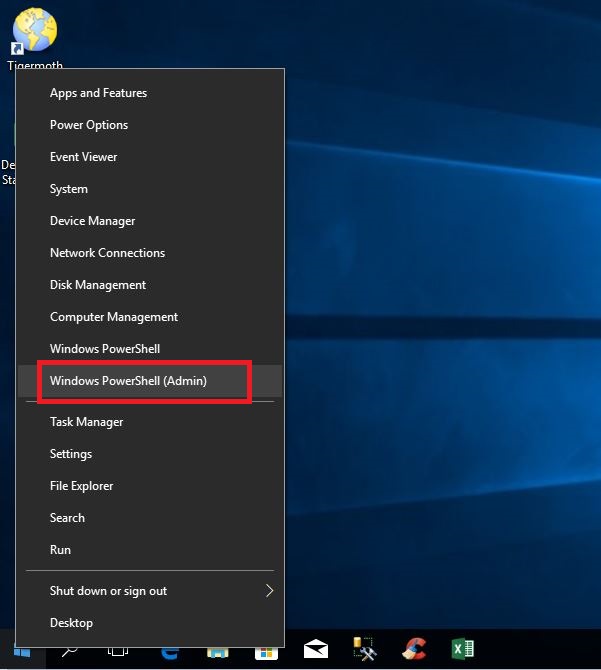Launch CCleaner from the taskbar
This screenshot has height=670, width=601.
(414, 649)
